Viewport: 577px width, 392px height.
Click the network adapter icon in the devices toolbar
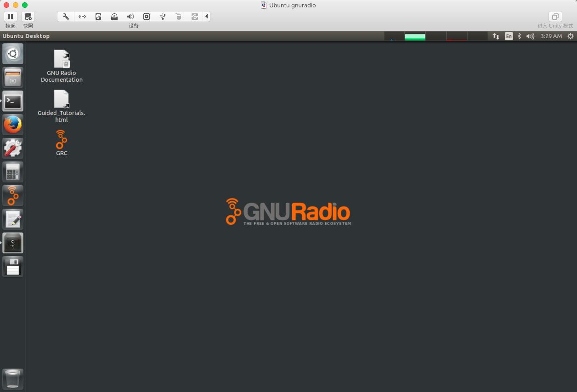pyautogui.click(x=82, y=17)
